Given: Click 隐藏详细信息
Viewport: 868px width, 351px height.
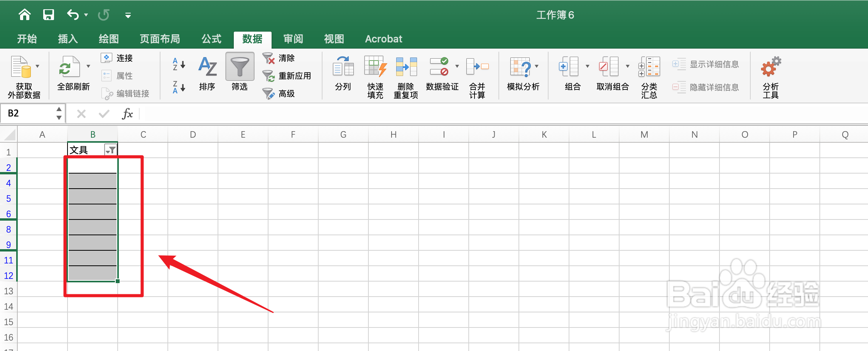Looking at the screenshot, I should pos(706,87).
